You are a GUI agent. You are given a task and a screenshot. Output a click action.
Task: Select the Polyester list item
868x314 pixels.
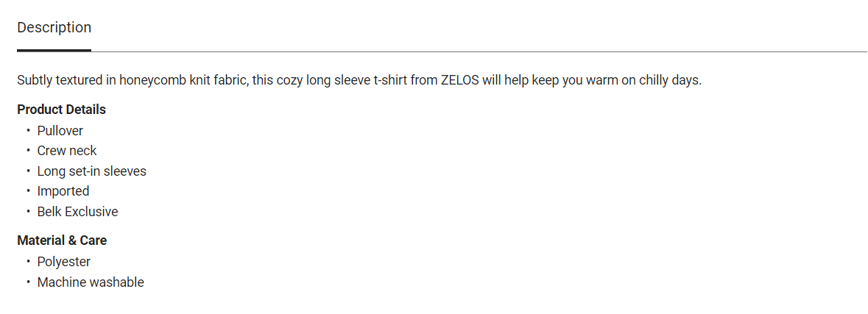click(x=64, y=262)
